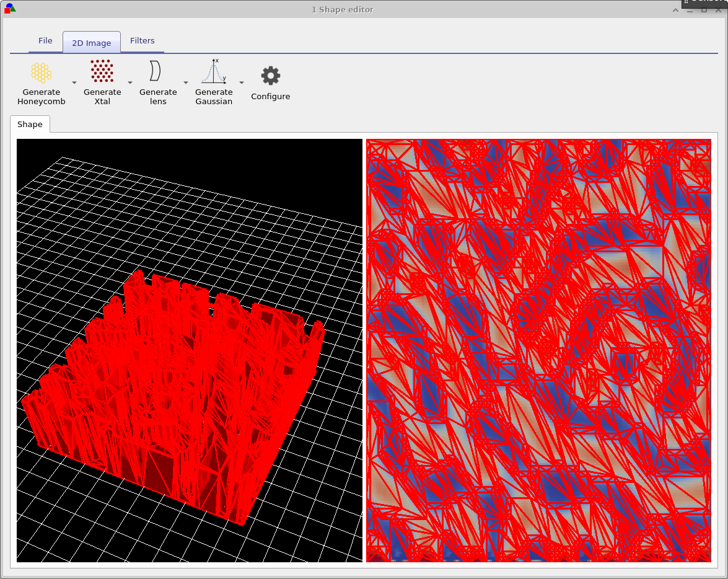The image size is (728, 579).
Task: Open the Generate Xtal dropdown arrow
Action: (130, 84)
